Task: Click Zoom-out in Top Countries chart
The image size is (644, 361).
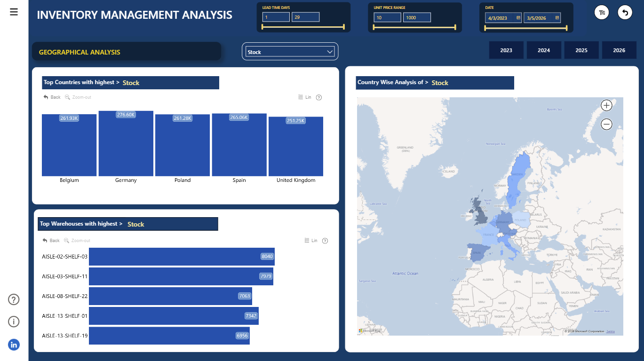Action: [x=78, y=97]
